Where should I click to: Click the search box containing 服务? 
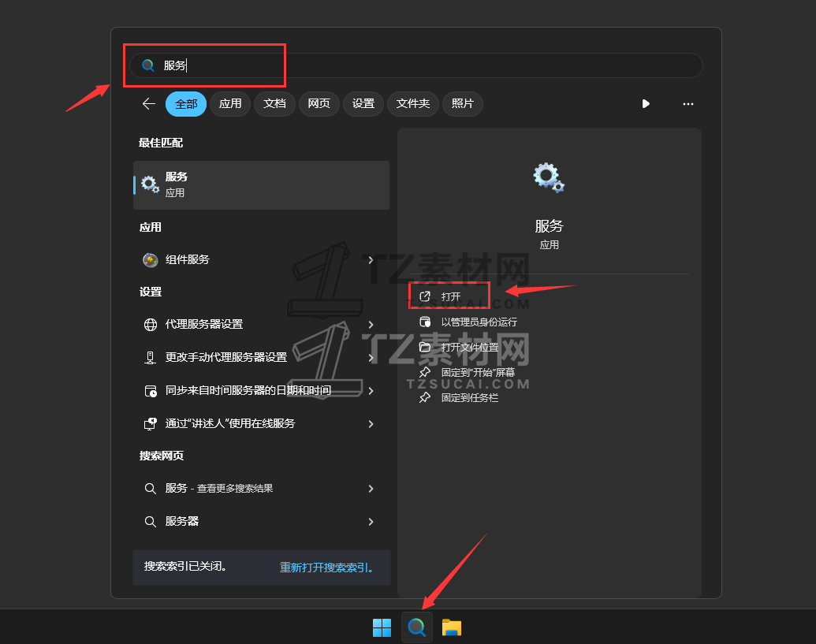415,65
